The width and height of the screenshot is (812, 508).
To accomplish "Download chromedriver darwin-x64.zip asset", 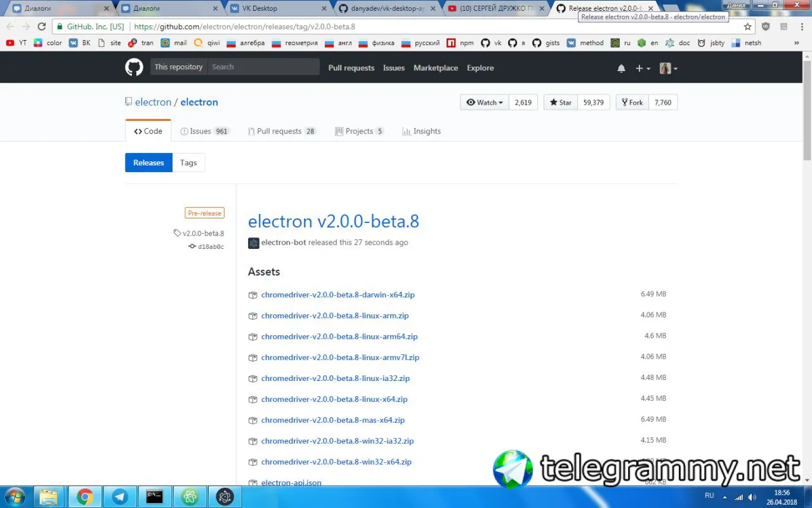I will 338,295.
